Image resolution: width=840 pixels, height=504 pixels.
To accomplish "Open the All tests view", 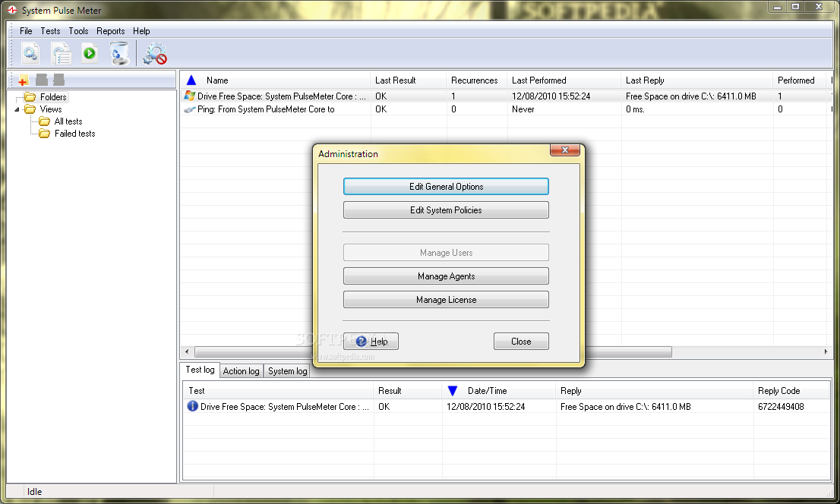I will click(x=68, y=121).
